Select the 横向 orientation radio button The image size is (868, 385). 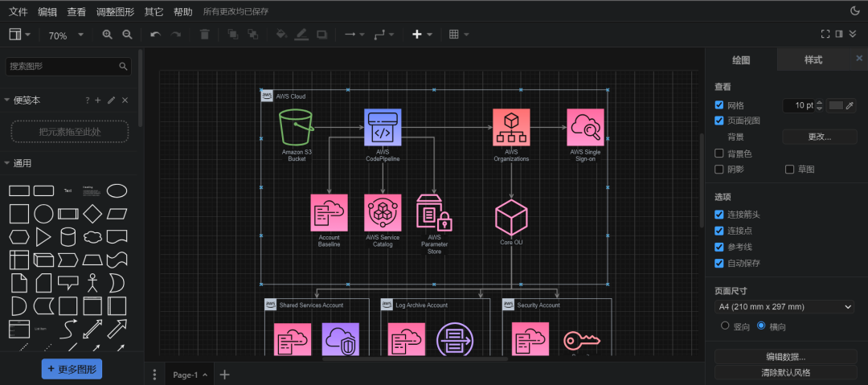[761, 326]
